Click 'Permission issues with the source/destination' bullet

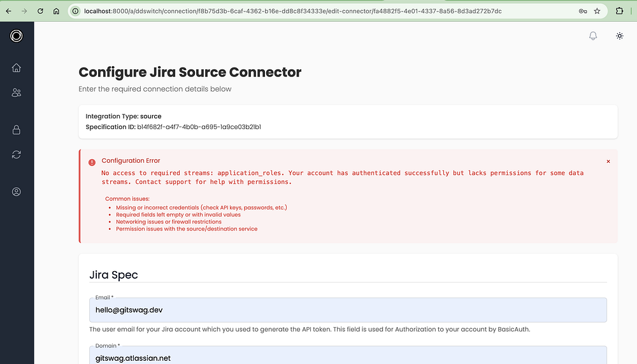[x=187, y=229]
